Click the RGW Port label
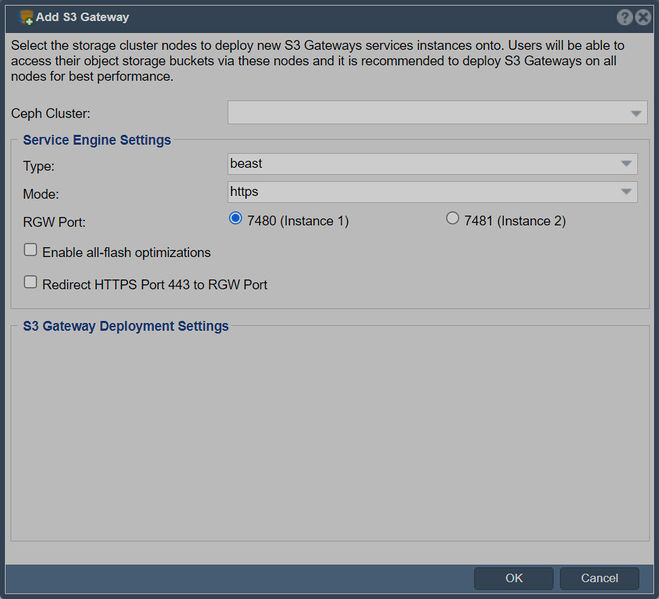The width and height of the screenshot is (659, 599). tap(54, 222)
